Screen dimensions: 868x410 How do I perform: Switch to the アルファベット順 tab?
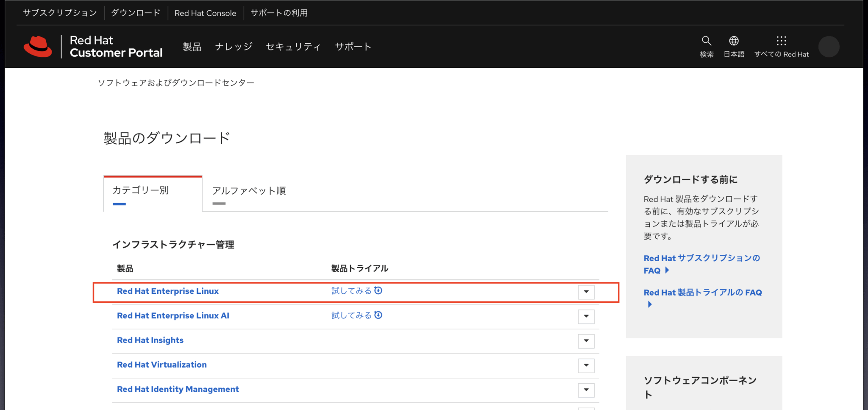tap(249, 191)
